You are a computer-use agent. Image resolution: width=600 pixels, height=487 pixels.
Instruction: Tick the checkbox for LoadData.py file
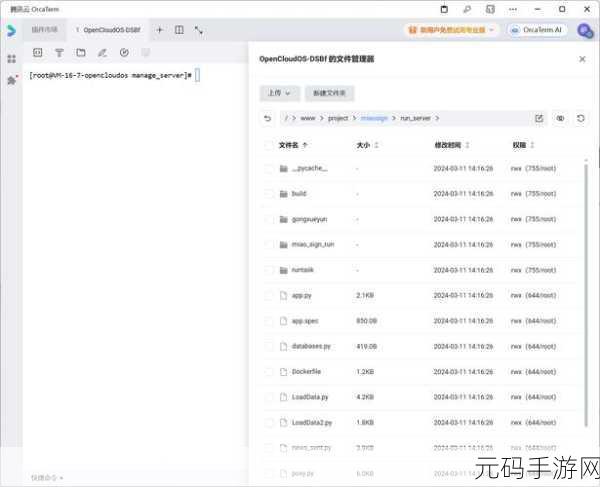click(x=269, y=397)
